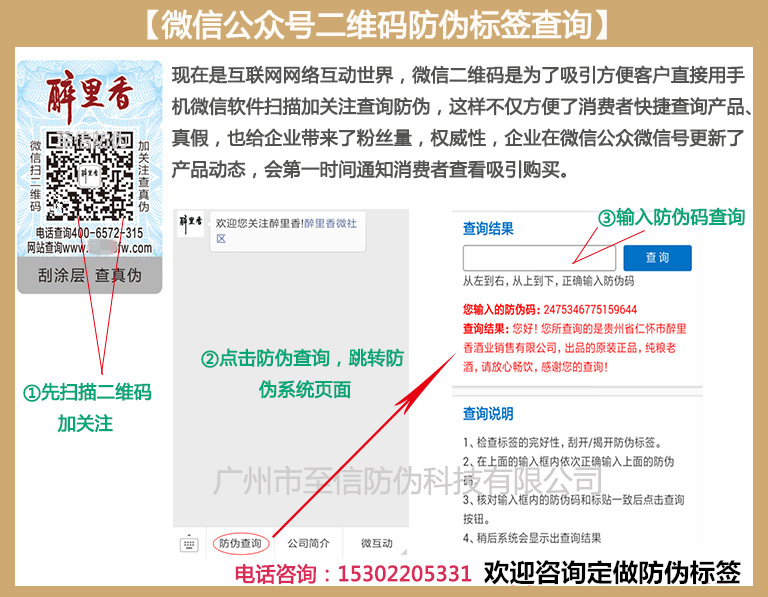The width and height of the screenshot is (768, 597).
Task: Click the keyboard icon in the WeChat bar
Action: (x=189, y=543)
